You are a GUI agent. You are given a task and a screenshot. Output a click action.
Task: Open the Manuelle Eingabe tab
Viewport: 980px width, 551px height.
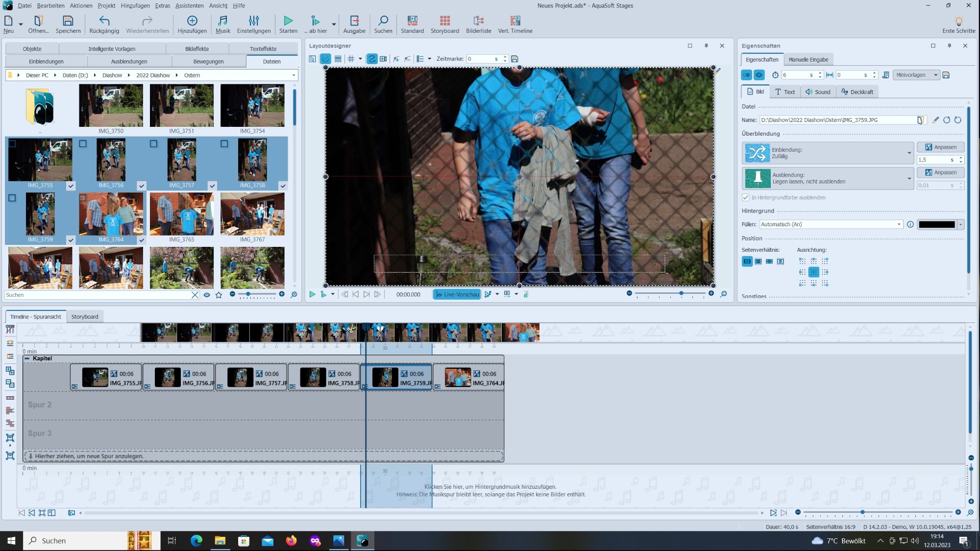pos(808,59)
